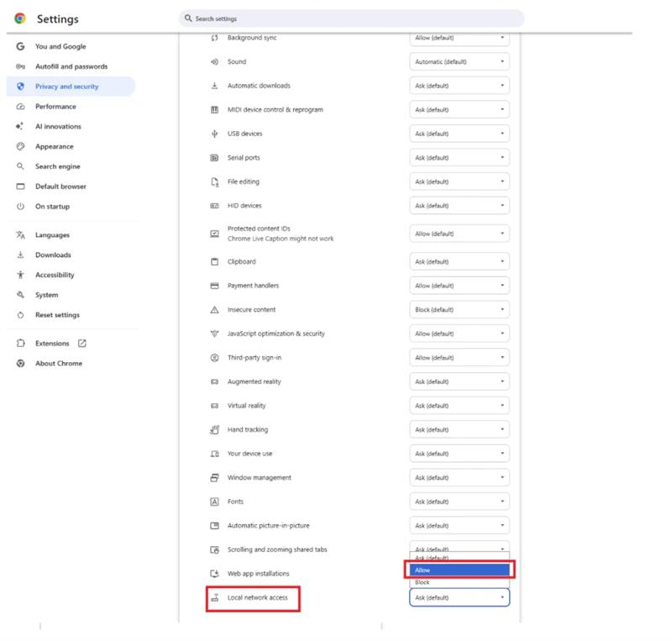This screenshot has width=672, height=641.
Task: Click the Local network access label
Action: (258, 597)
